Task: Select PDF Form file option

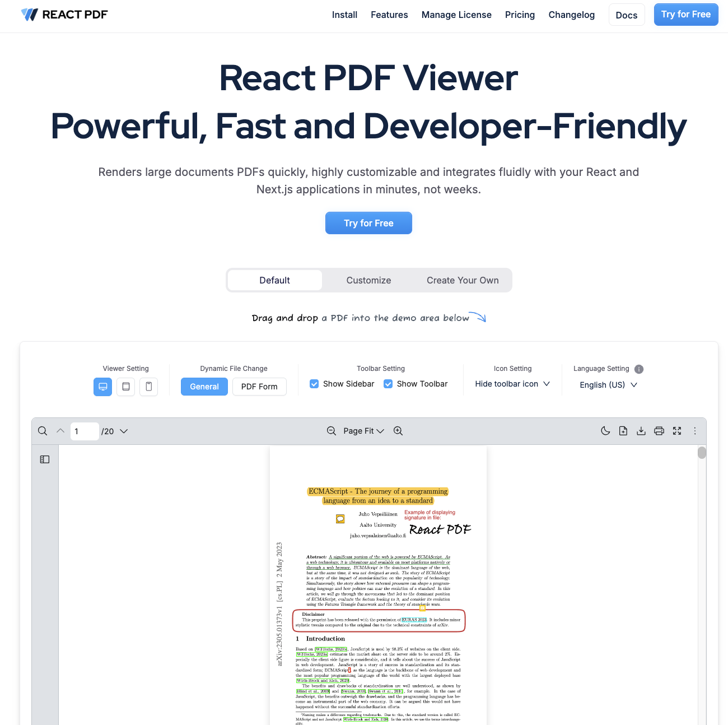Action: [x=259, y=387]
